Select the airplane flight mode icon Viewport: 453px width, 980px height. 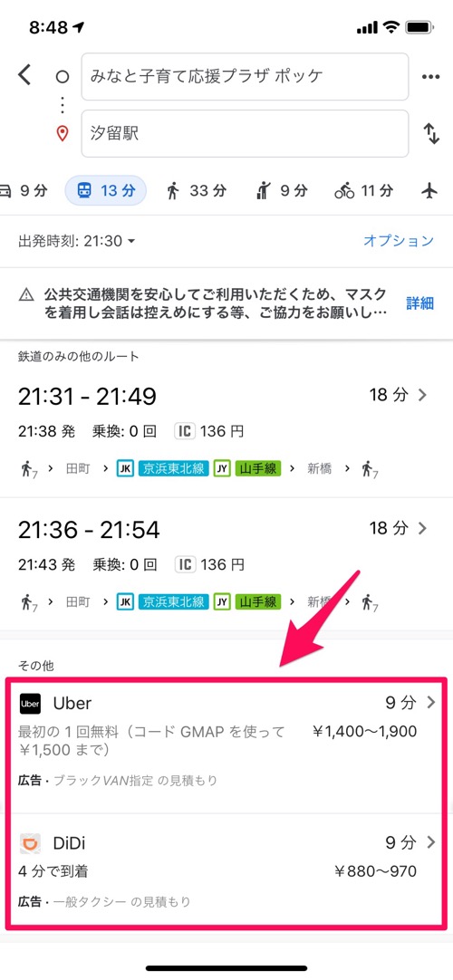[429, 190]
